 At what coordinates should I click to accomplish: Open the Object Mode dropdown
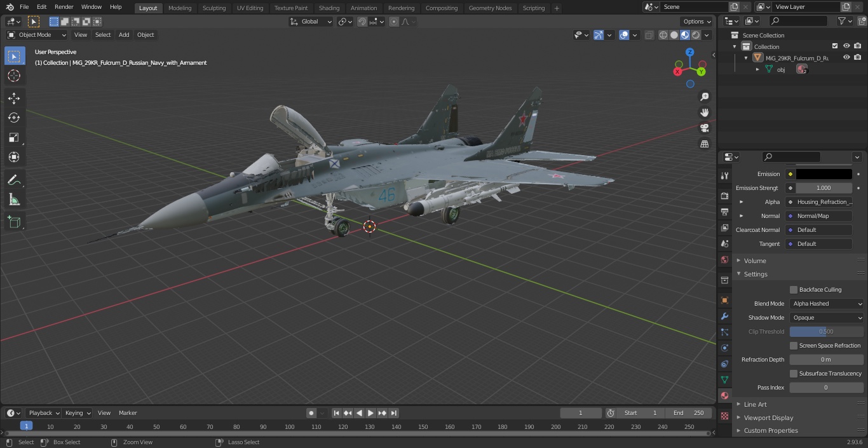pyautogui.click(x=37, y=35)
